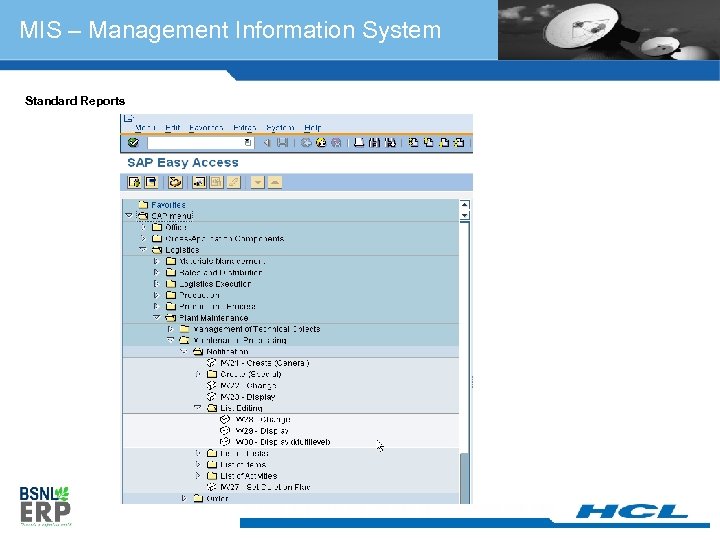Select the List of Items folder
The height and width of the screenshot is (540, 720).
pos(243,464)
